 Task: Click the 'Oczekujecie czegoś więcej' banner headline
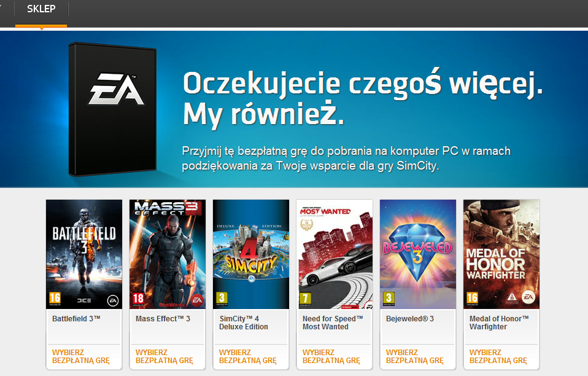[x=363, y=99]
